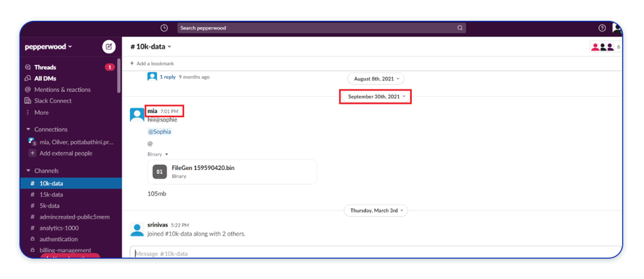This screenshot has height=279, width=644.
Task: Click the More option in sidebar
Action: [x=41, y=112]
